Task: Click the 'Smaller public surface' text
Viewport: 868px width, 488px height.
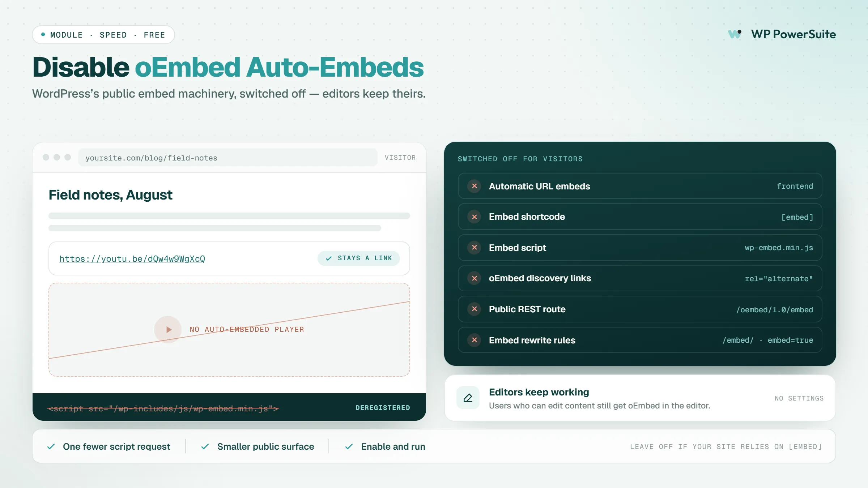Action: pyautogui.click(x=266, y=447)
